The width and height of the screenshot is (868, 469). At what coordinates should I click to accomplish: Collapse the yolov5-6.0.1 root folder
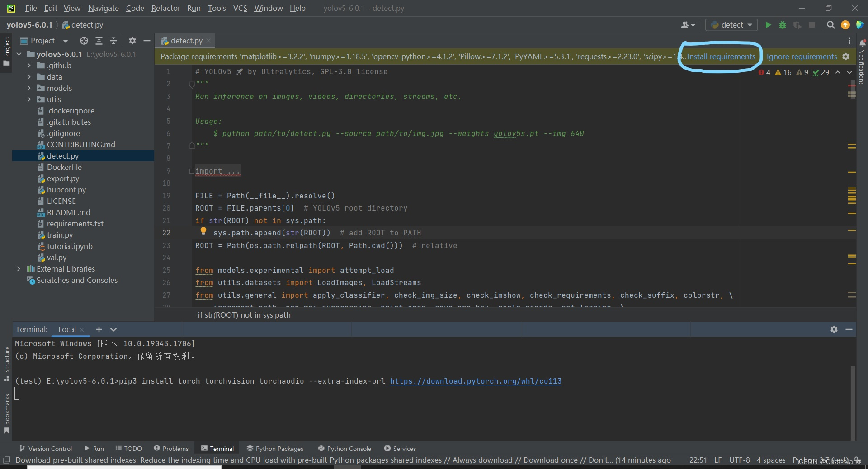(19, 54)
